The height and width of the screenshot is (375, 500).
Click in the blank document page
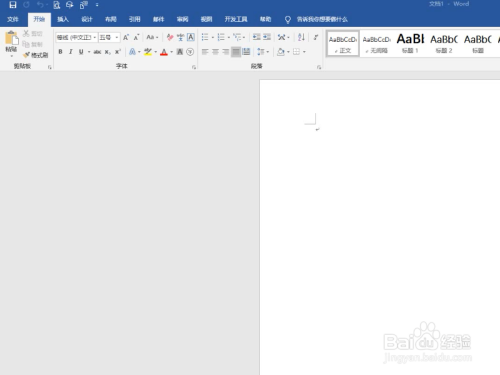coord(380,227)
